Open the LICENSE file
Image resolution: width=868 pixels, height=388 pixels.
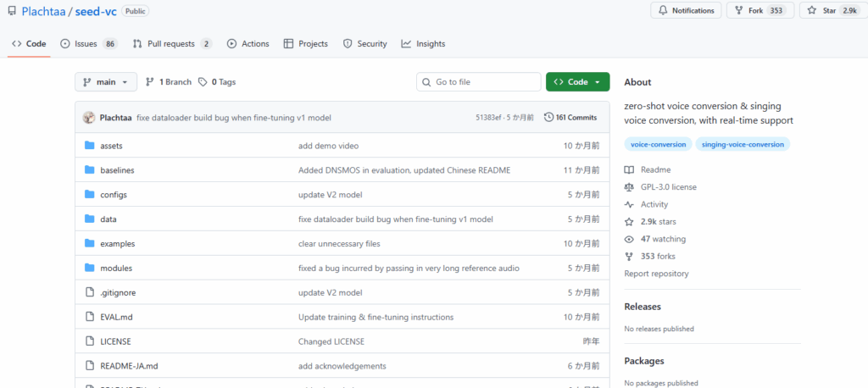(x=115, y=341)
